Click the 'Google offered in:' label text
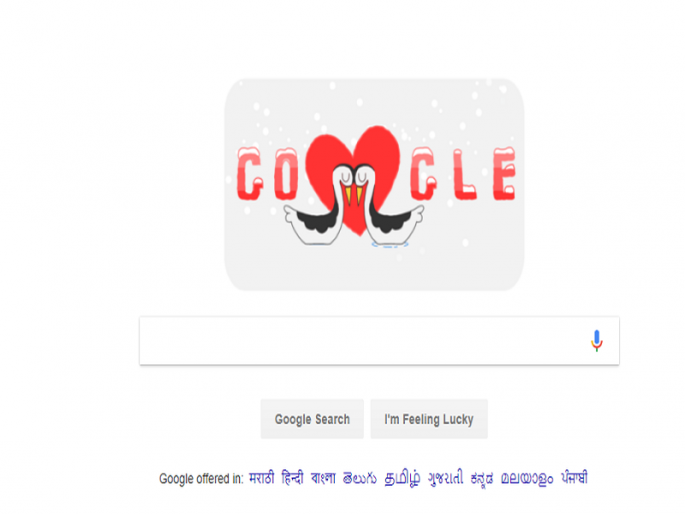 (x=201, y=479)
